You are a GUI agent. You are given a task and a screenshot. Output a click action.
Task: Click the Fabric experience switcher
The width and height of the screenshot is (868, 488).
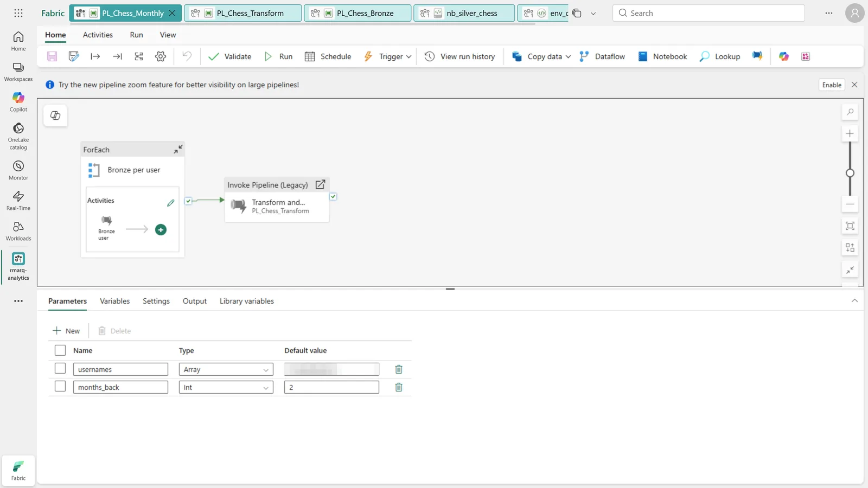pyautogui.click(x=18, y=470)
